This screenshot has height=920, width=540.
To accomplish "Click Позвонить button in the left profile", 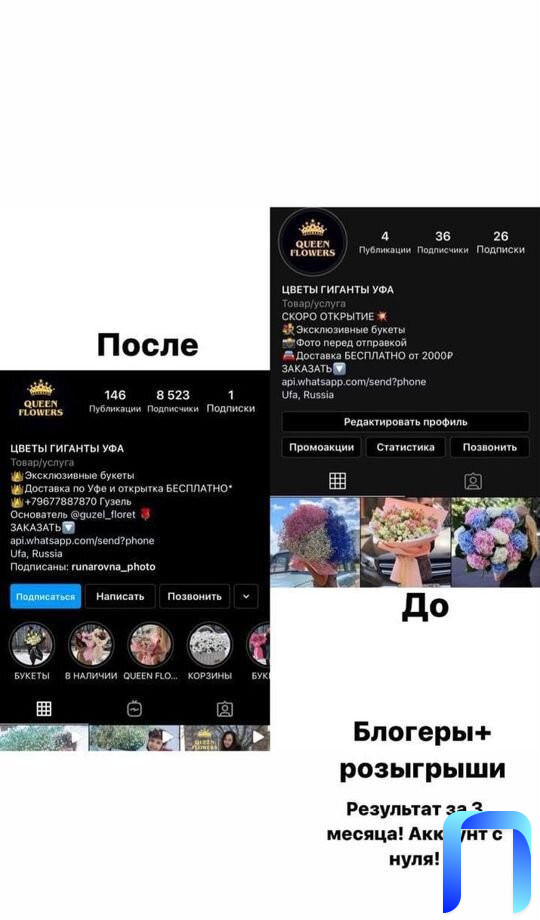I will [x=194, y=596].
